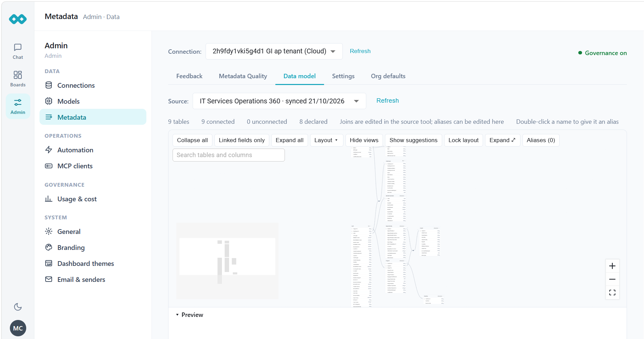Toggle Show suggestions

tap(413, 140)
